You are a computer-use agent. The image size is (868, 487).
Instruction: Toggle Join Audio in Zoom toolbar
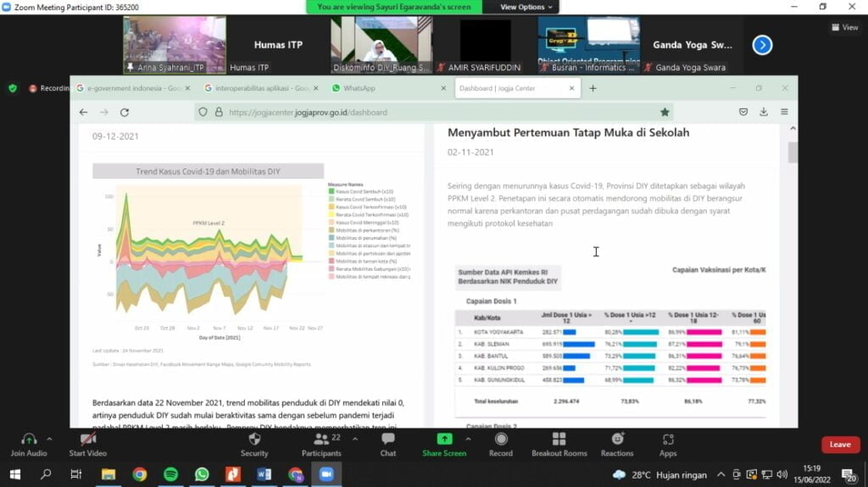pyautogui.click(x=30, y=440)
